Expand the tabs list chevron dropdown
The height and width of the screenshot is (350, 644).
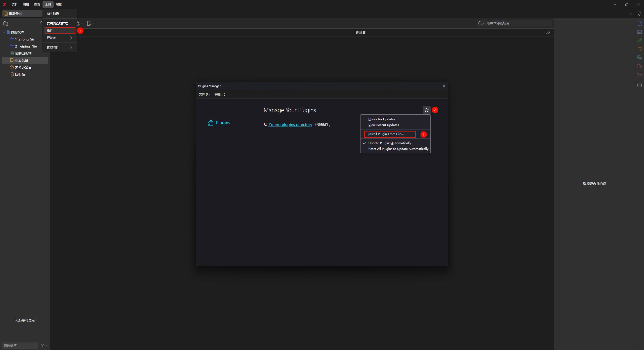[x=630, y=14]
